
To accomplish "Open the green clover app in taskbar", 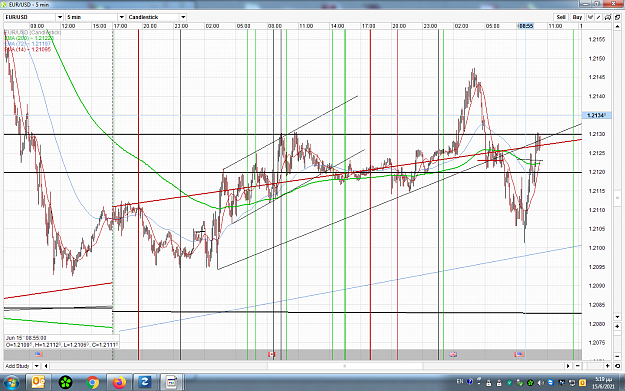I will [x=65, y=383].
